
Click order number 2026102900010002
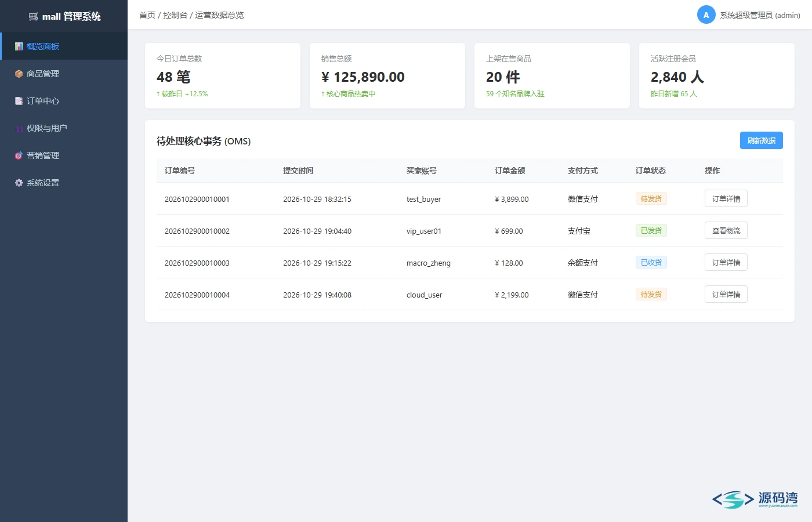pos(197,231)
